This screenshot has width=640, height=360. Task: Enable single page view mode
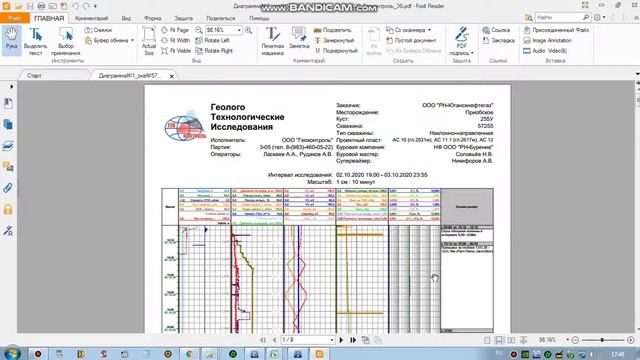pos(487,340)
